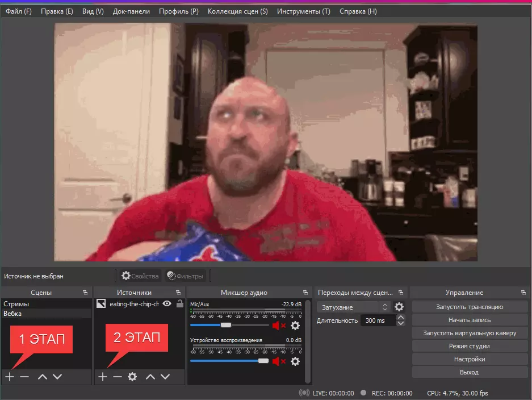Decrease Длительность with down stepper arrow
This screenshot has height=400, width=532.
pyautogui.click(x=401, y=323)
